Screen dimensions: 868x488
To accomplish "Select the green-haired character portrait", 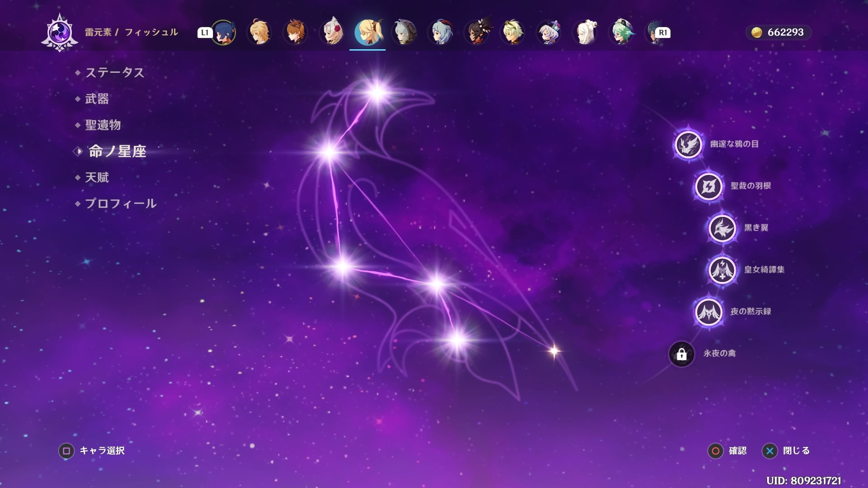I will 622,33.
